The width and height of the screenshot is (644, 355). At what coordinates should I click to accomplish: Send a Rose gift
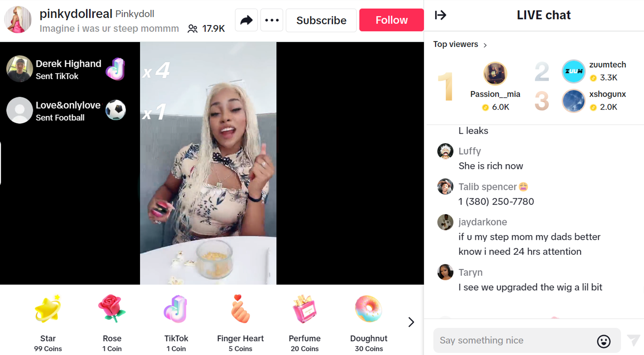[112, 323]
